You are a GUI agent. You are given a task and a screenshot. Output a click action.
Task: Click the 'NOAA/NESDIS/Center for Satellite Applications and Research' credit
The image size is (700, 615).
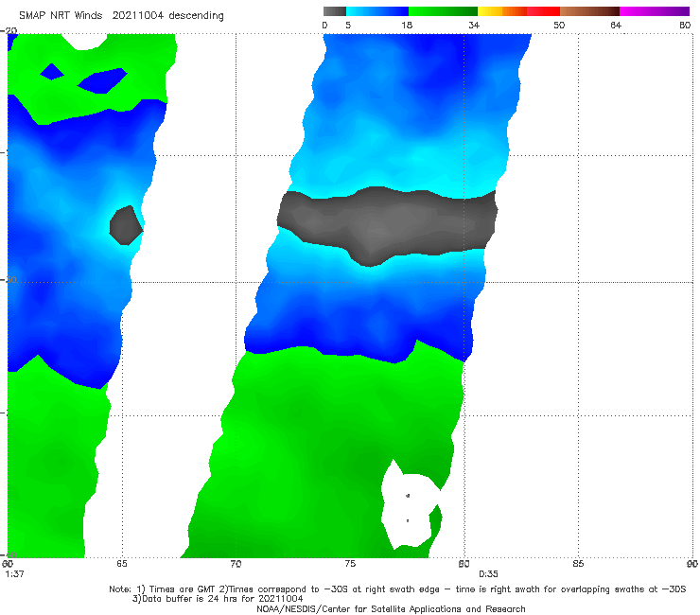tap(391, 608)
